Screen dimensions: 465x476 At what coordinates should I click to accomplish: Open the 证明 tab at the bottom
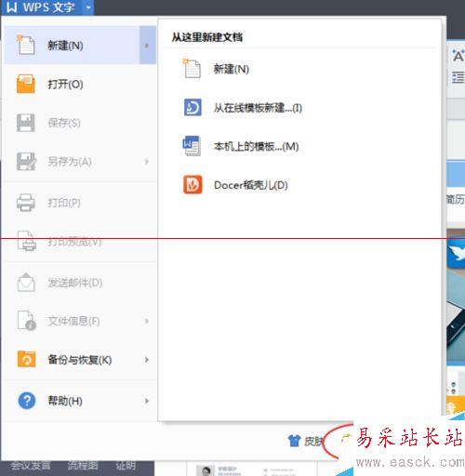click(x=126, y=465)
